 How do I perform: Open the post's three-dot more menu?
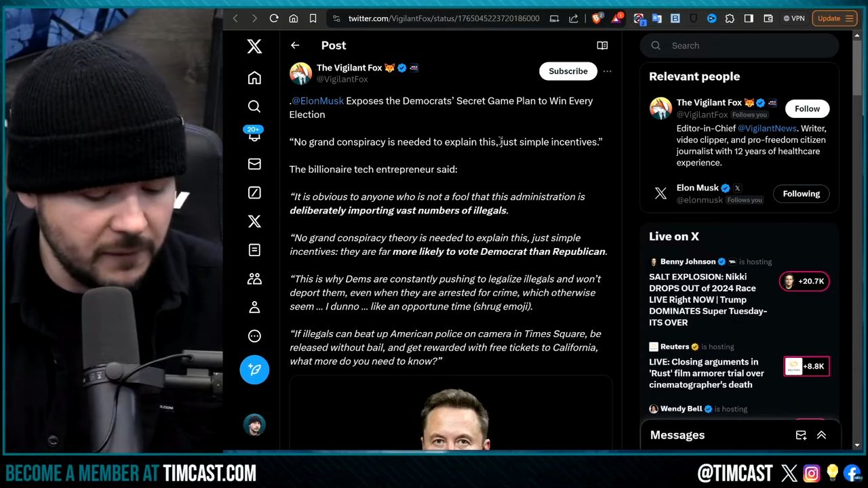click(607, 71)
